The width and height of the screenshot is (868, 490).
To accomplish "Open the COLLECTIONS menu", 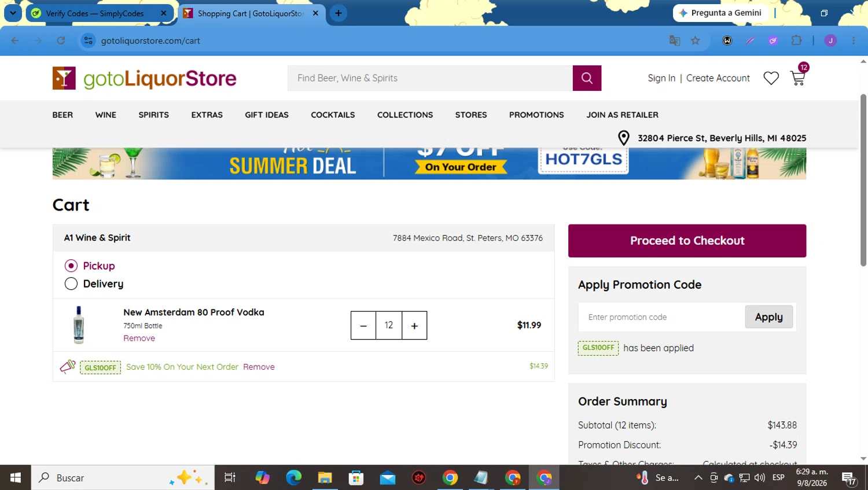I will 405,115.
